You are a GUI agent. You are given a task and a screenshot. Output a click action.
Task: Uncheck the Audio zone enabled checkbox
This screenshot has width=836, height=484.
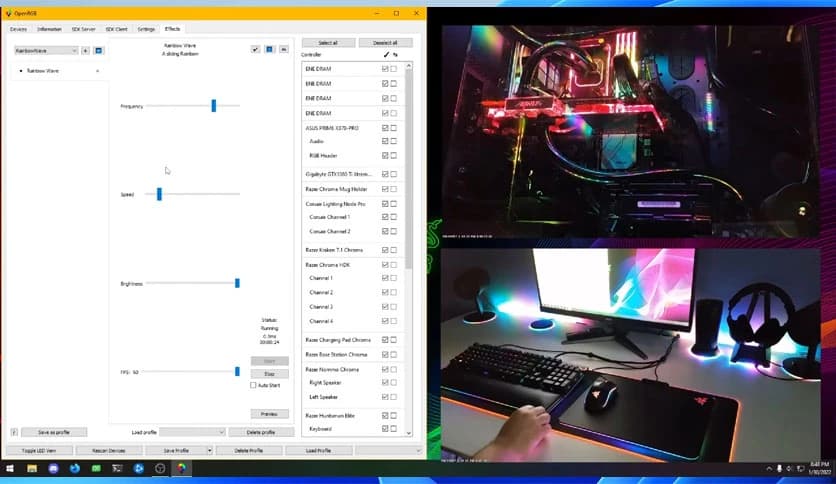pos(385,141)
